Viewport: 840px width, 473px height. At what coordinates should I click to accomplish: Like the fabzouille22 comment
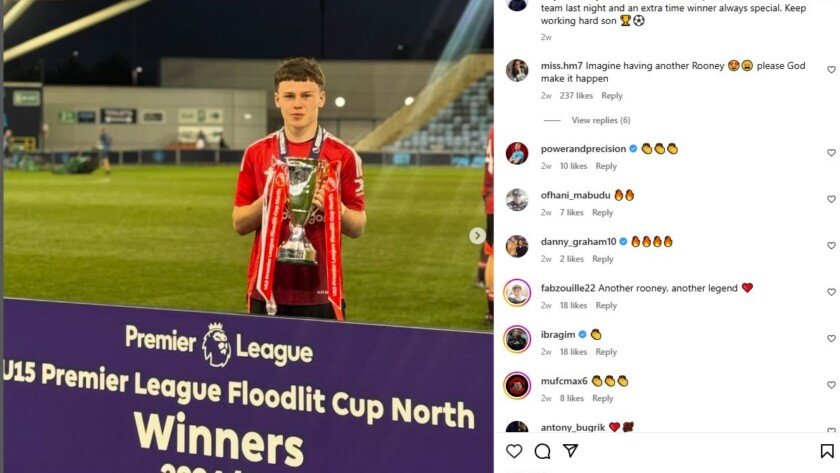(x=831, y=292)
